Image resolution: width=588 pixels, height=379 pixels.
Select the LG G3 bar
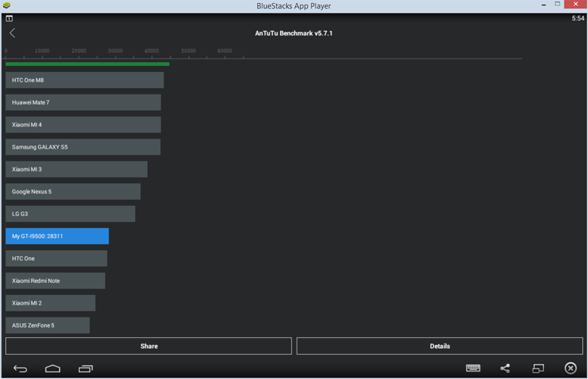tap(70, 214)
